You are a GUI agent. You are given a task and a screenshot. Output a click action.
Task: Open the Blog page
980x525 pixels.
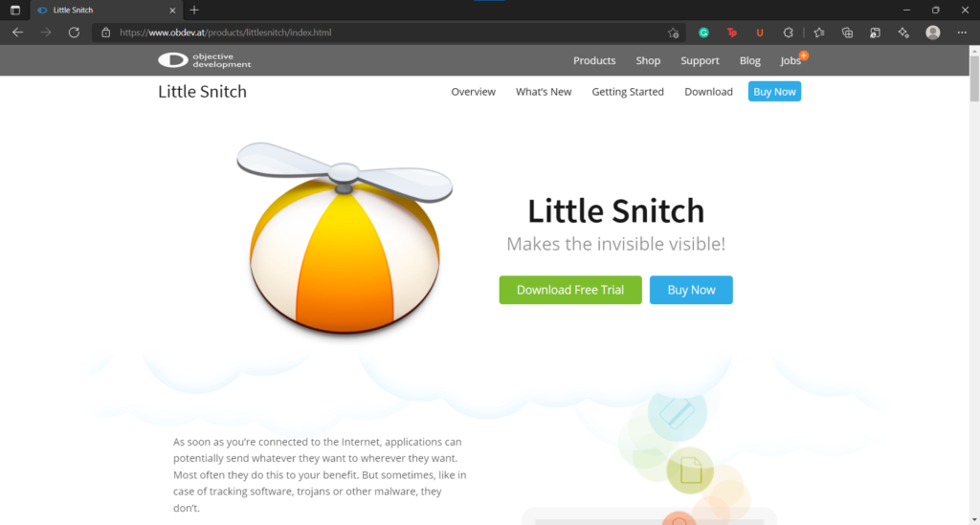pos(750,60)
